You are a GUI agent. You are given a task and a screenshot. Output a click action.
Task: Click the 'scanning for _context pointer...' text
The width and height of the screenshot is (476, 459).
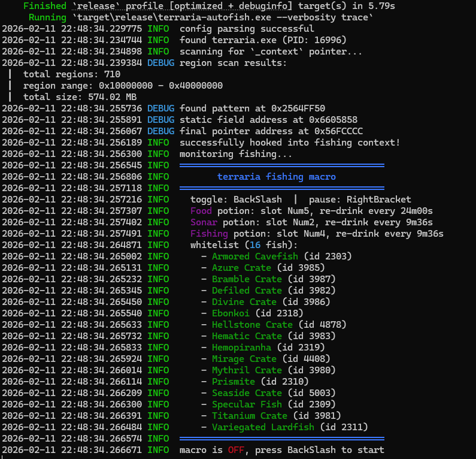(271, 52)
